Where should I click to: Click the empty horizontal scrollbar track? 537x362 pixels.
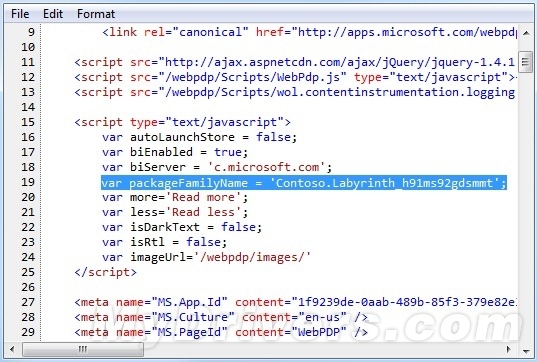[x=322, y=350]
